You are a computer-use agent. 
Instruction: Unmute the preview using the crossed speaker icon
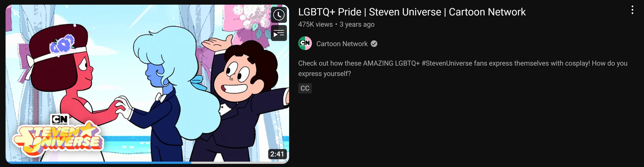click(16, 12)
